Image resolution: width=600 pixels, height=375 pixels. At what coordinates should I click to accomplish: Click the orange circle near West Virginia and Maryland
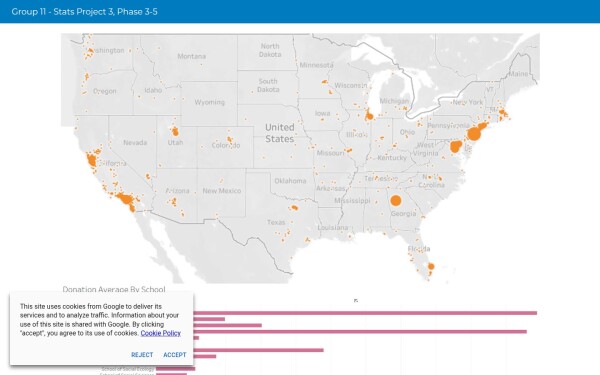click(x=456, y=146)
